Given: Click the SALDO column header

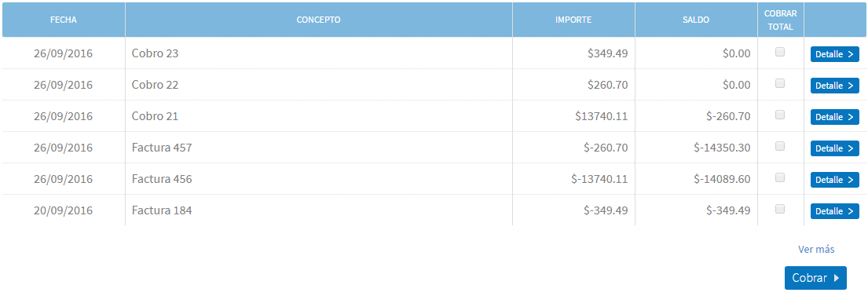Looking at the screenshot, I should click(696, 20).
